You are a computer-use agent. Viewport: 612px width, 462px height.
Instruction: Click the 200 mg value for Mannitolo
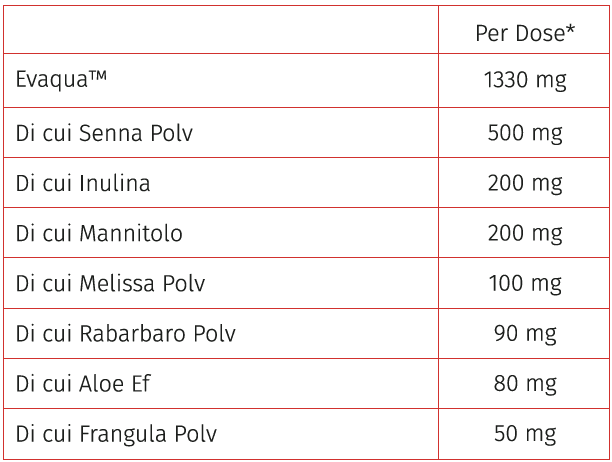[x=525, y=234]
